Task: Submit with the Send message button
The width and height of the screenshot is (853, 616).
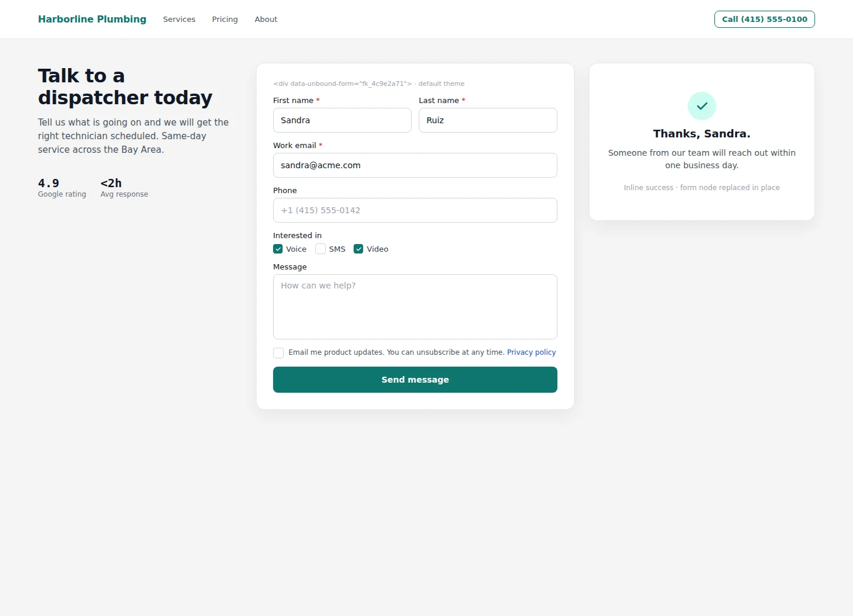Action: 415,380
